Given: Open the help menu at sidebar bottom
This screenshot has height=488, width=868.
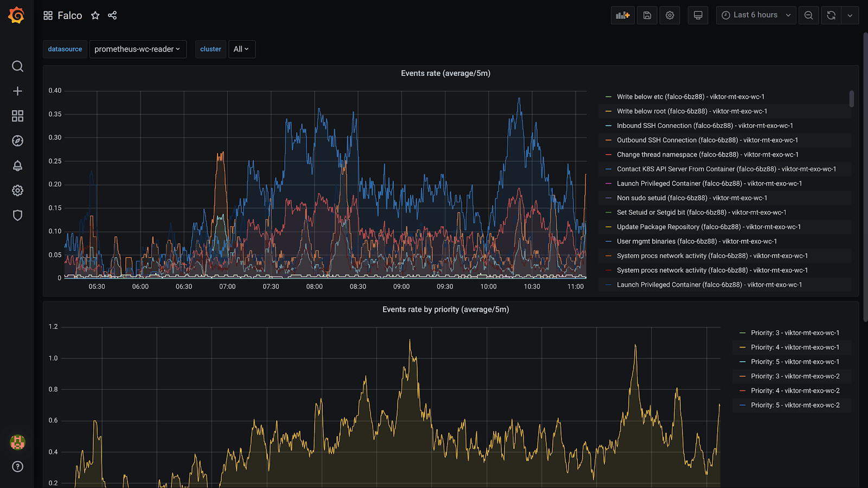Looking at the screenshot, I should point(17,467).
